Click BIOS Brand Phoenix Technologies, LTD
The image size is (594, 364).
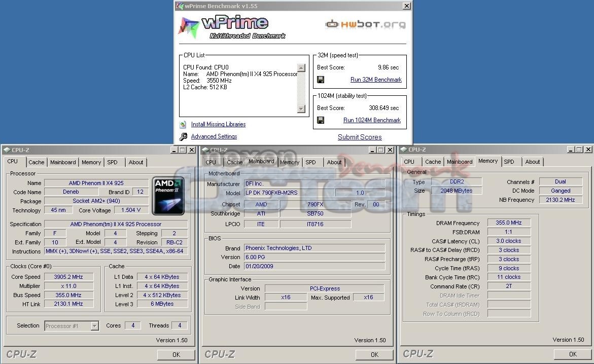[x=315, y=248]
